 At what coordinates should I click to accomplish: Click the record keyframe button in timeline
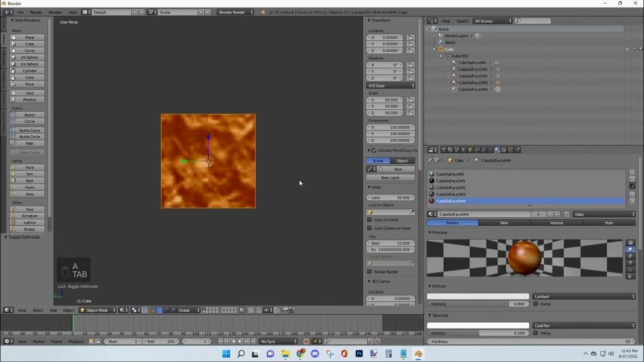pyautogui.click(x=306, y=341)
